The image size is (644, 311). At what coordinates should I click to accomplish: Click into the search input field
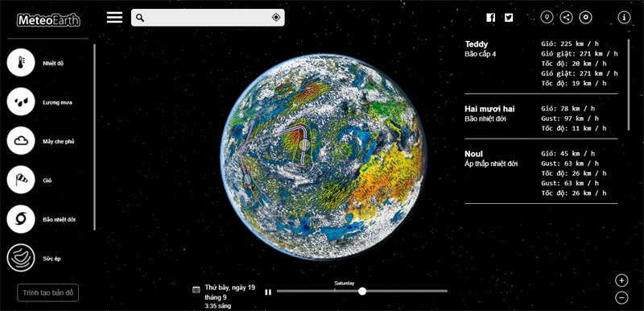[x=208, y=18]
